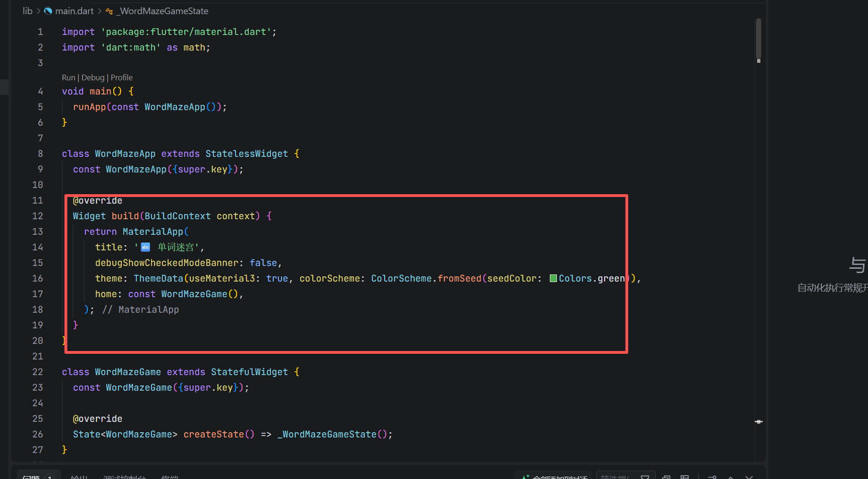Start debugging with the Debug CodeLens link
The width and height of the screenshot is (868, 479).
click(93, 77)
